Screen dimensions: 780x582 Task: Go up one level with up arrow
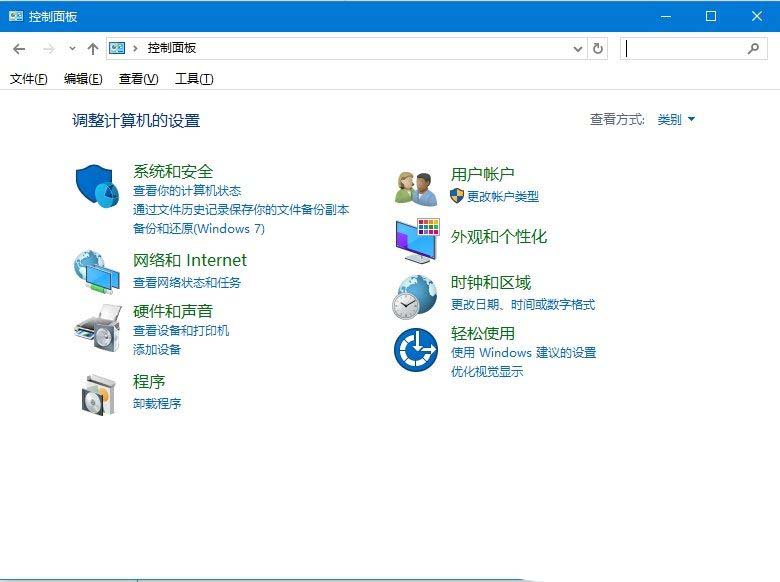[x=93, y=49]
